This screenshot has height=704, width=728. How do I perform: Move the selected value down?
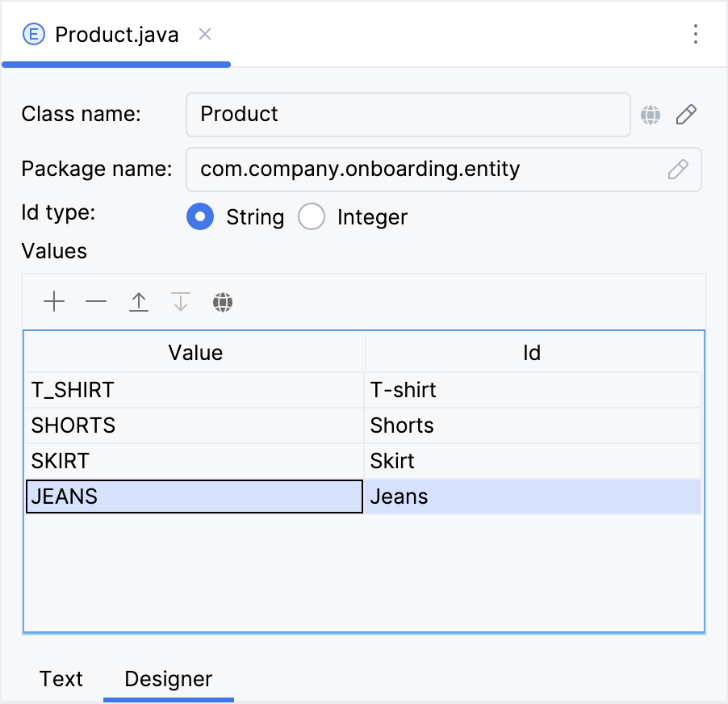coord(181,301)
